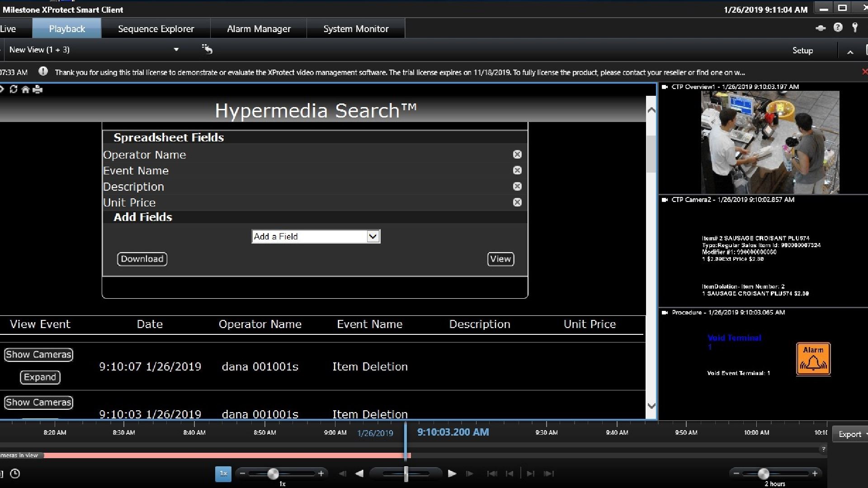Image resolution: width=868 pixels, height=488 pixels.
Task: Click the View button
Action: click(500, 259)
